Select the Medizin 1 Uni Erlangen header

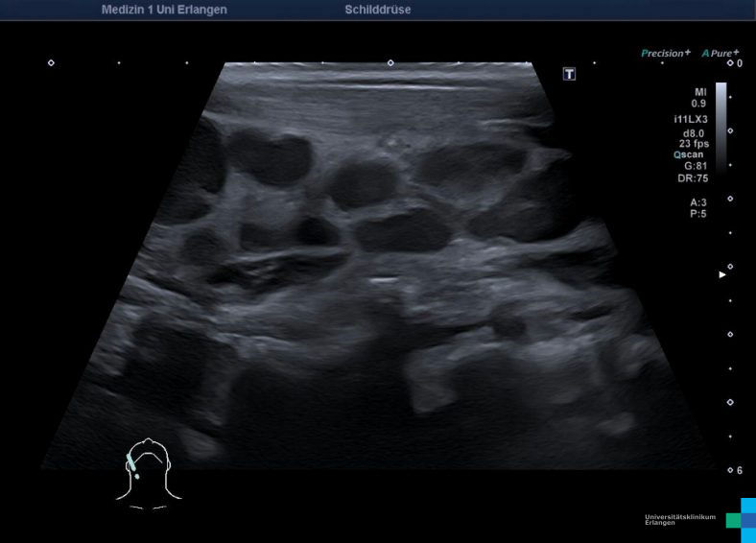click(164, 10)
